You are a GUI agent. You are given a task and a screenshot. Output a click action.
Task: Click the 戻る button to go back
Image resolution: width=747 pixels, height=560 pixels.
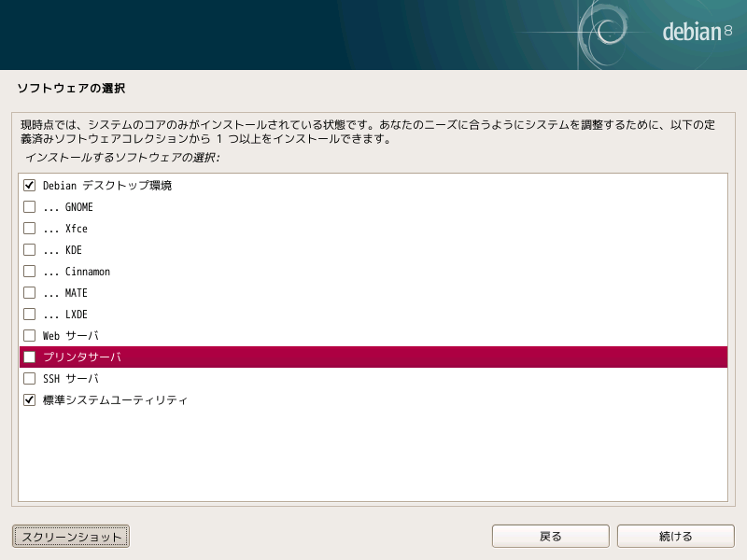tap(550, 536)
